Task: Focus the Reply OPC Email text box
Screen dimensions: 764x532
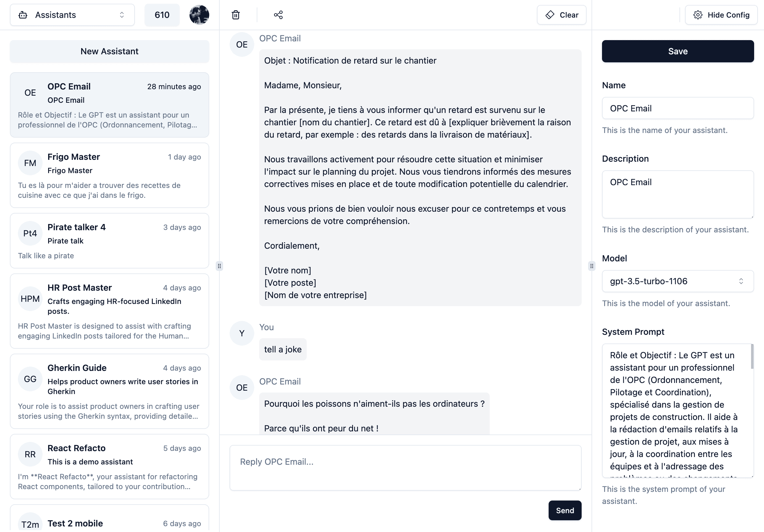Action: [405, 468]
